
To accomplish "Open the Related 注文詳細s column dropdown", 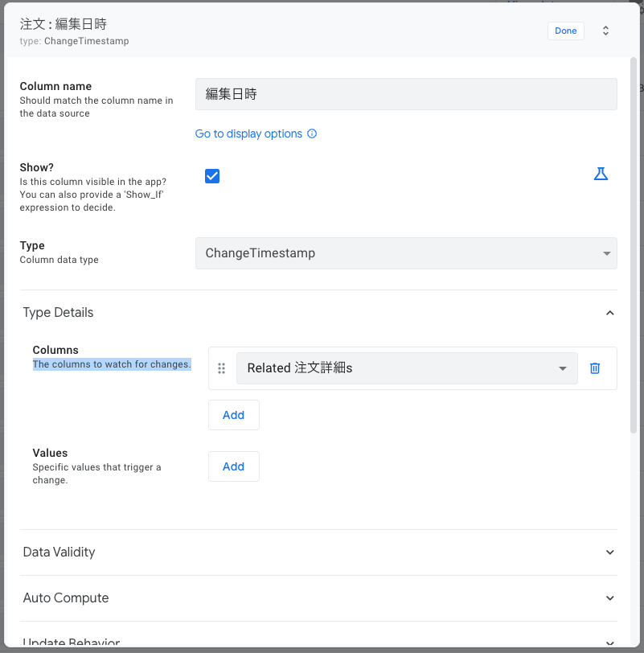I will (x=407, y=368).
